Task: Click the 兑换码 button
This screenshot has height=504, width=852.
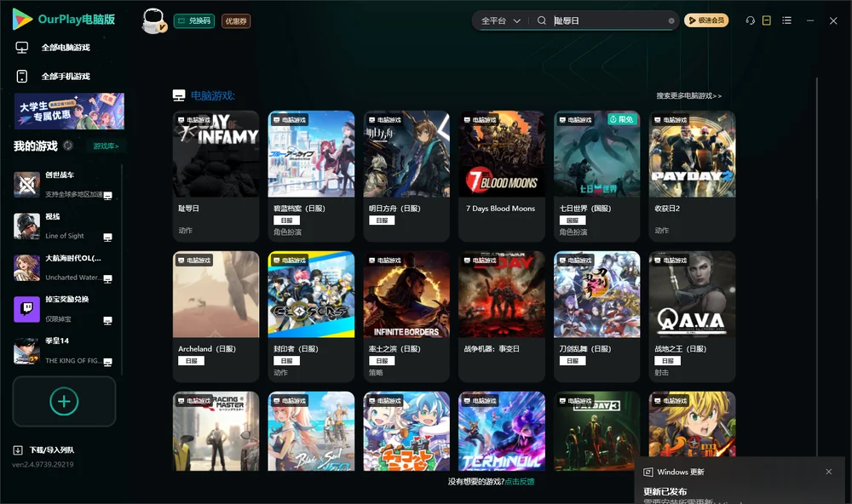Action: click(x=194, y=21)
